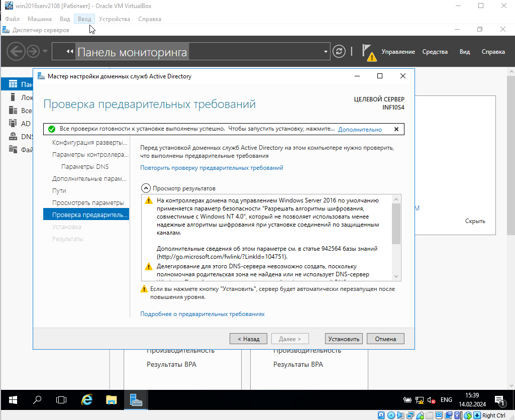Open VirtualBox Ввод menu
The width and height of the screenshot is (515, 420).
click(x=84, y=19)
